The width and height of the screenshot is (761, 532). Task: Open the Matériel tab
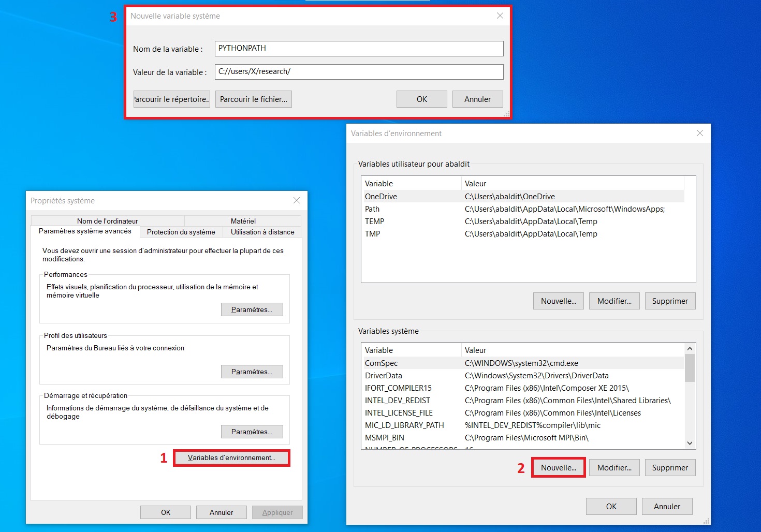[243, 221]
